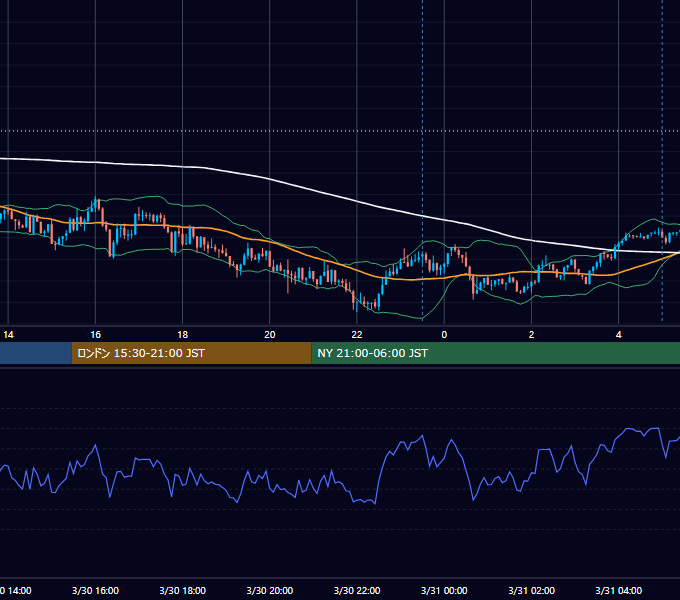Click the time axis label 4

tap(618, 335)
